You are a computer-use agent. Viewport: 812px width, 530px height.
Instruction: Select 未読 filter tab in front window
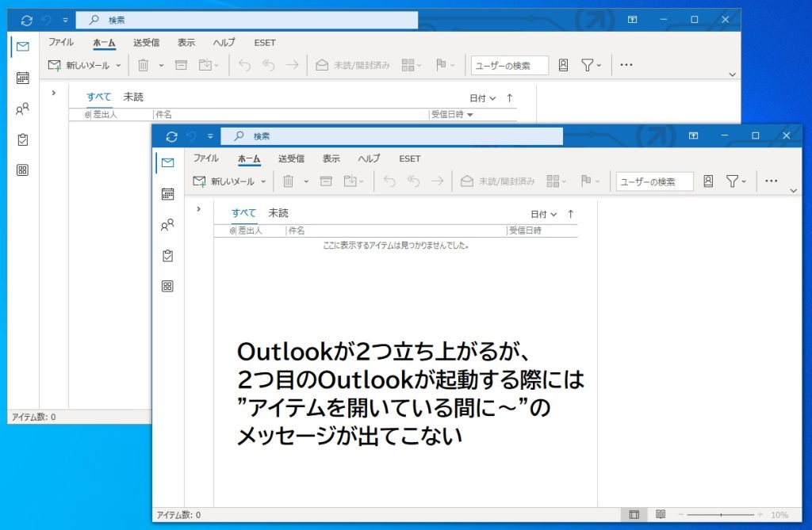tap(278, 213)
